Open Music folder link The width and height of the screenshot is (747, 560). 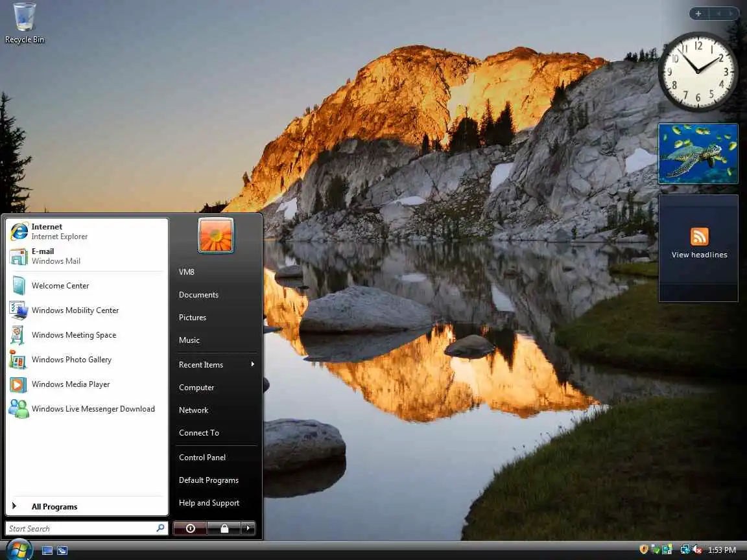click(x=216, y=340)
